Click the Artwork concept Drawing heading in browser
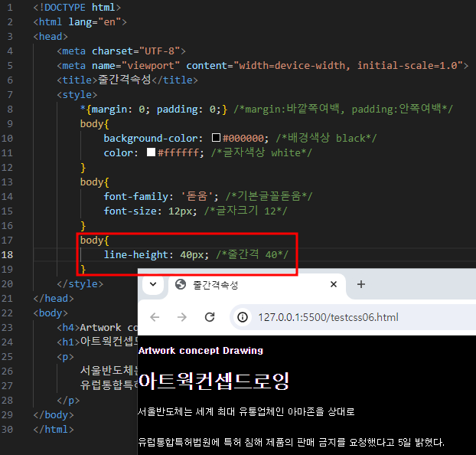Viewport: 476px width, 455px height. coord(201,351)
